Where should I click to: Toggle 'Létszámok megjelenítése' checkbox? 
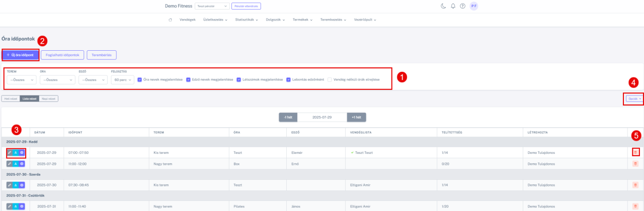(x=238, y=79)
